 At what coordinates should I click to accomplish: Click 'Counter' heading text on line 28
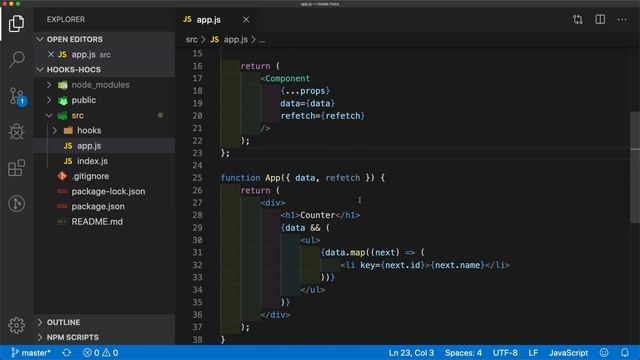317,215
